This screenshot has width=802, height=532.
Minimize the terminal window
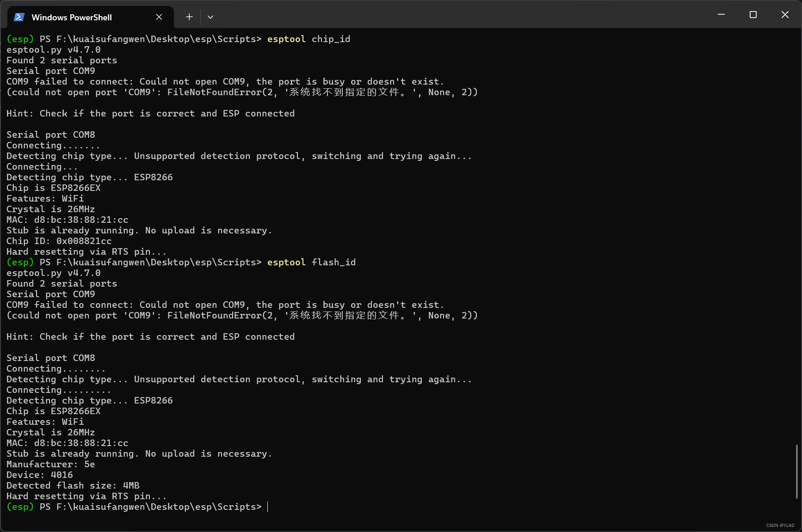721,15
